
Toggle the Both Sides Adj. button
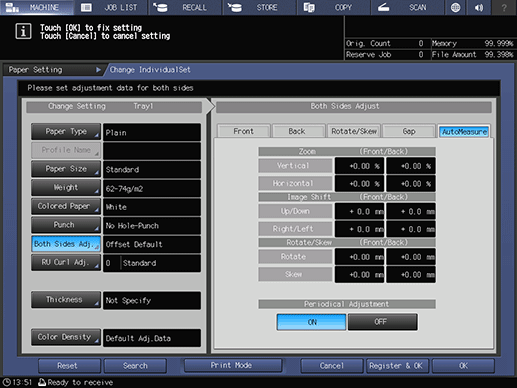click(x=66, y=244)
